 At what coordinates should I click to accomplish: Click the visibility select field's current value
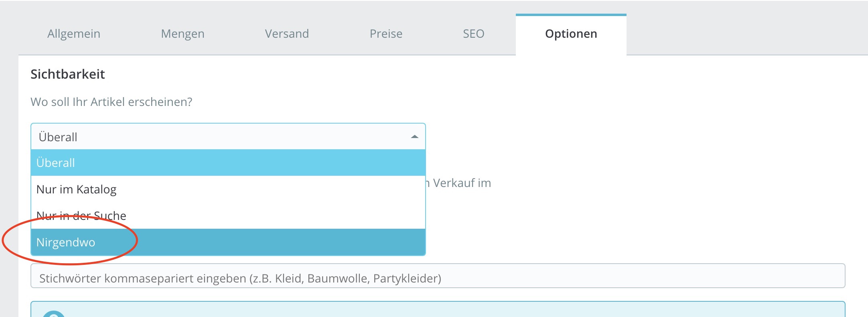click(x=58, y=137)
